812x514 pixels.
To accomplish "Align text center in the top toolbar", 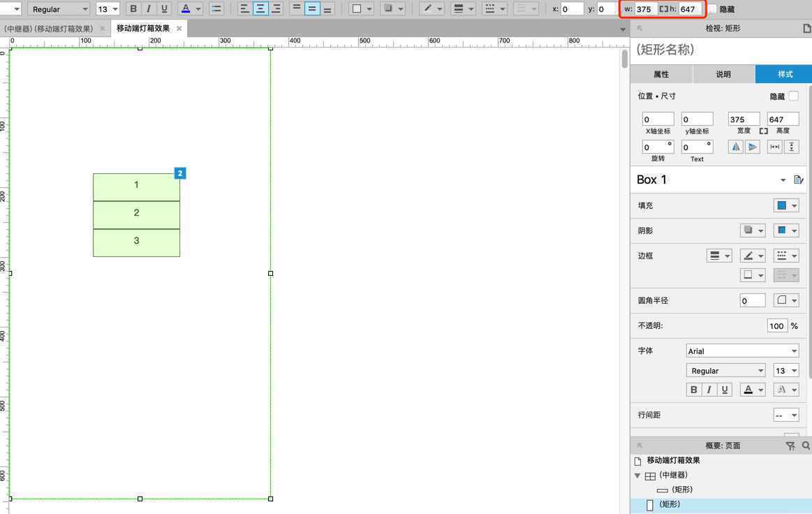I will point(260,9).
